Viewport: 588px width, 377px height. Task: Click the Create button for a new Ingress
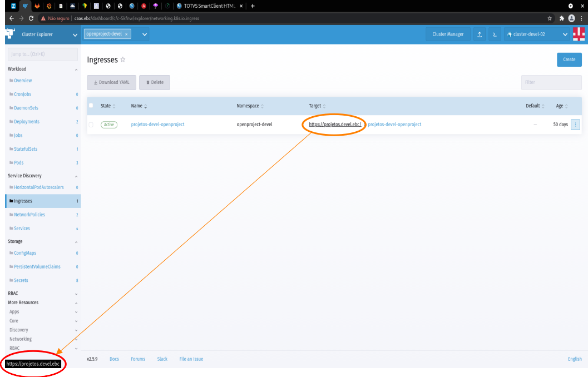coord(569,59)
